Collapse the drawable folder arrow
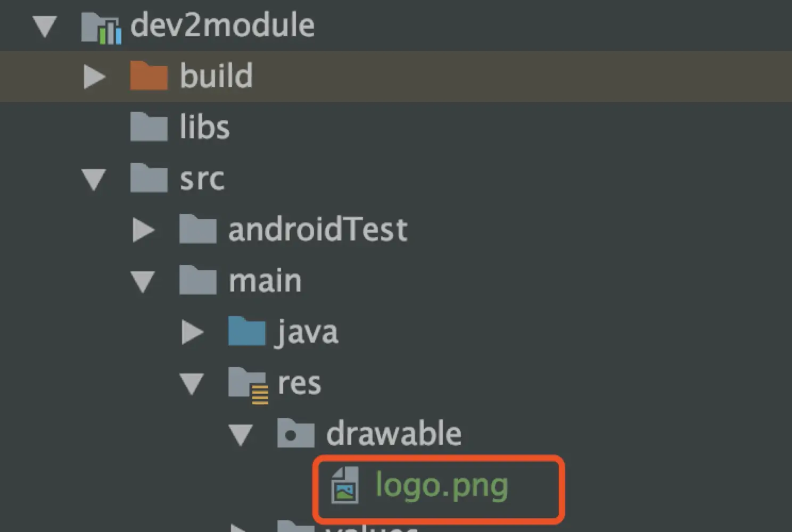Screen dimensions: 792x532 [241, 435]
